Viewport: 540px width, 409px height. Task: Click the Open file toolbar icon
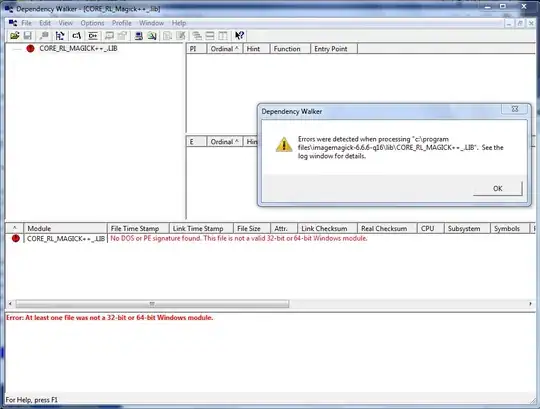coord(14,35)
